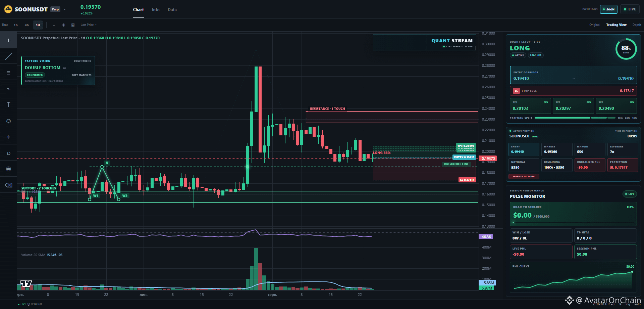Set chart interval to 4h

click(27, 25)
